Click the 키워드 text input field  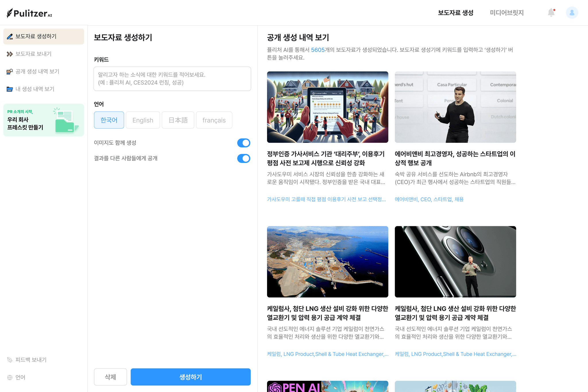pos(172,79)
